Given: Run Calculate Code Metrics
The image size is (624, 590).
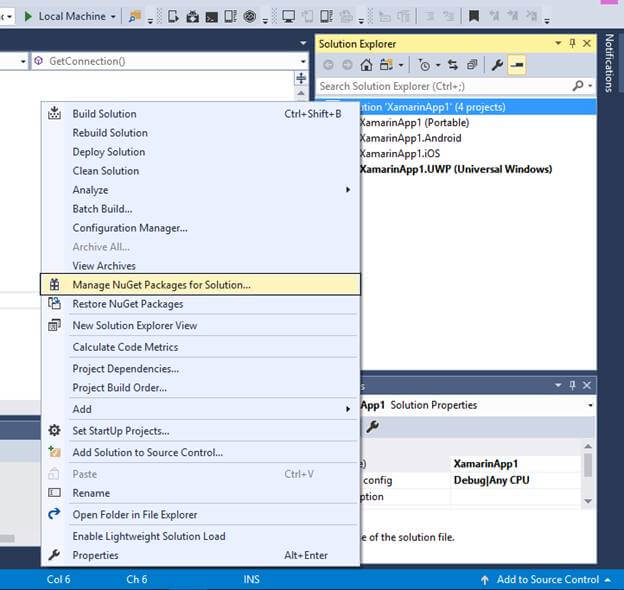Looking at the screenshot, I should click(201, 347).
